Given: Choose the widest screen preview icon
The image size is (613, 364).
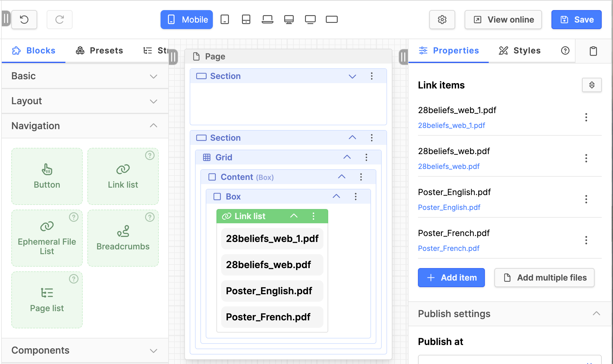Looking at the screenshot, I should tap(331, 20).
